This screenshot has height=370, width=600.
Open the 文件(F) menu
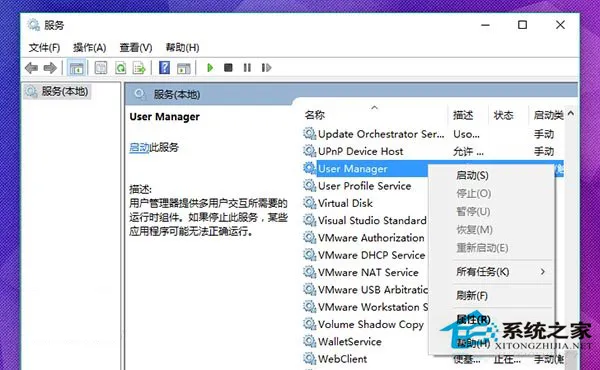tap(44, 48)
